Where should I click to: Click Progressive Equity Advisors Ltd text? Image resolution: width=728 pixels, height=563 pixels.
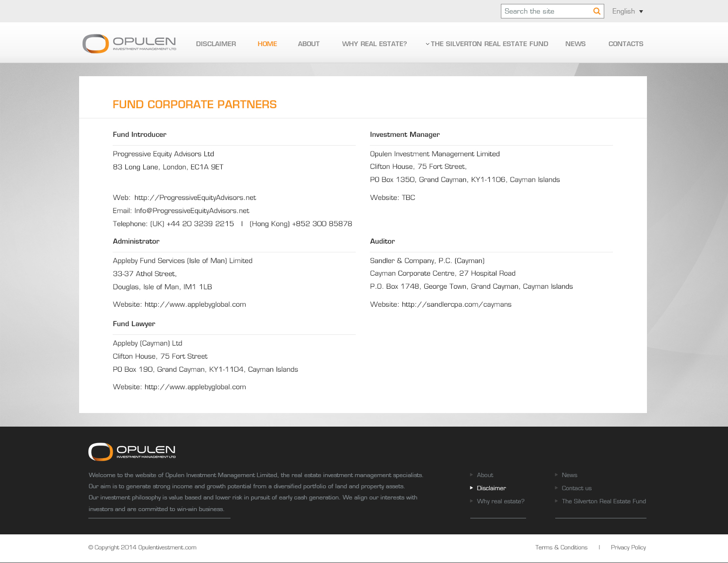click(164, 154)
